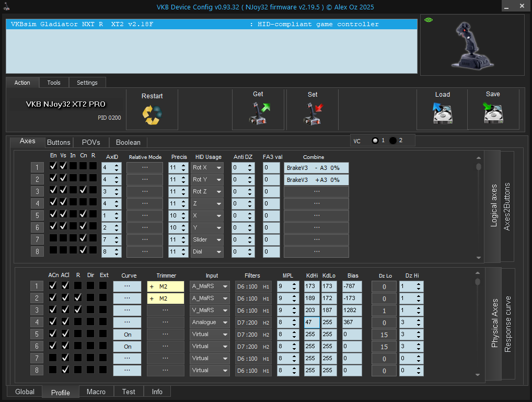This screenshot has height=402, width=532.
Task: Open the A_MaRS Input dropdown for physical axis 1
Action: pyautogui.click(x=210, y=286)
